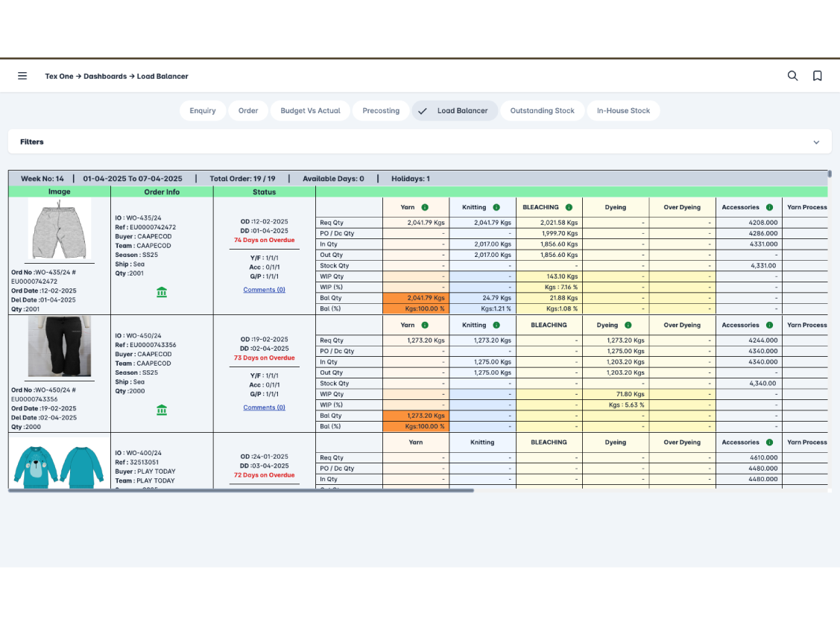Screen dimensions: 840x625
Task: Click Accessories info icon in first order row
Action: (x=769, y=208)
